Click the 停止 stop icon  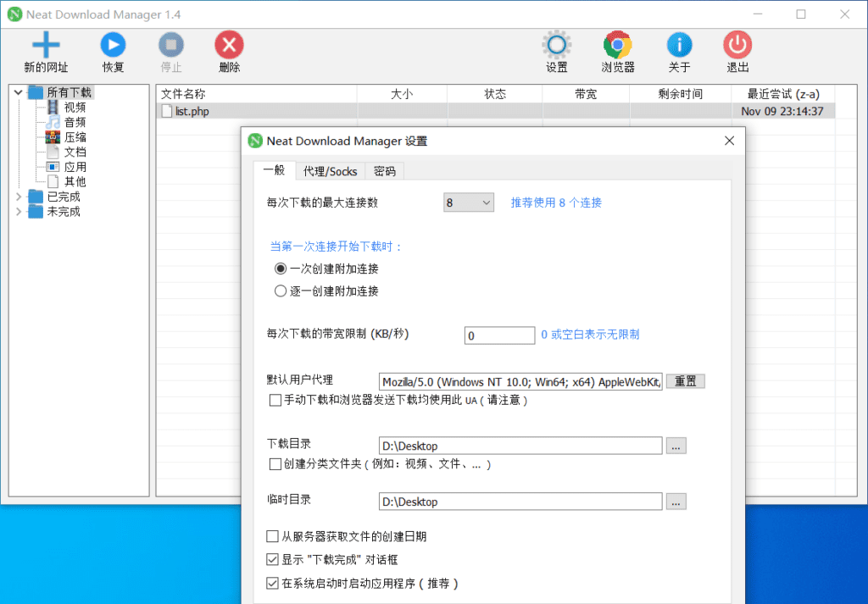point(171,45)
